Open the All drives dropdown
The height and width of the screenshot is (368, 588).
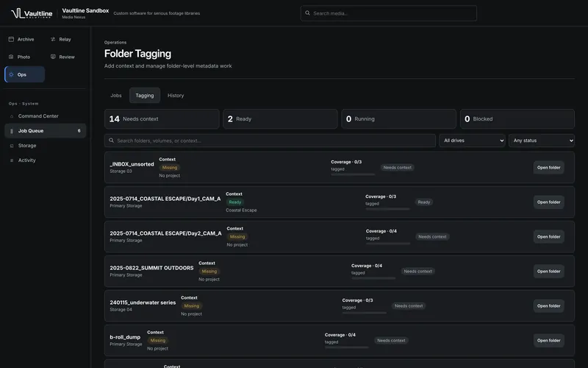click(472, 141)
